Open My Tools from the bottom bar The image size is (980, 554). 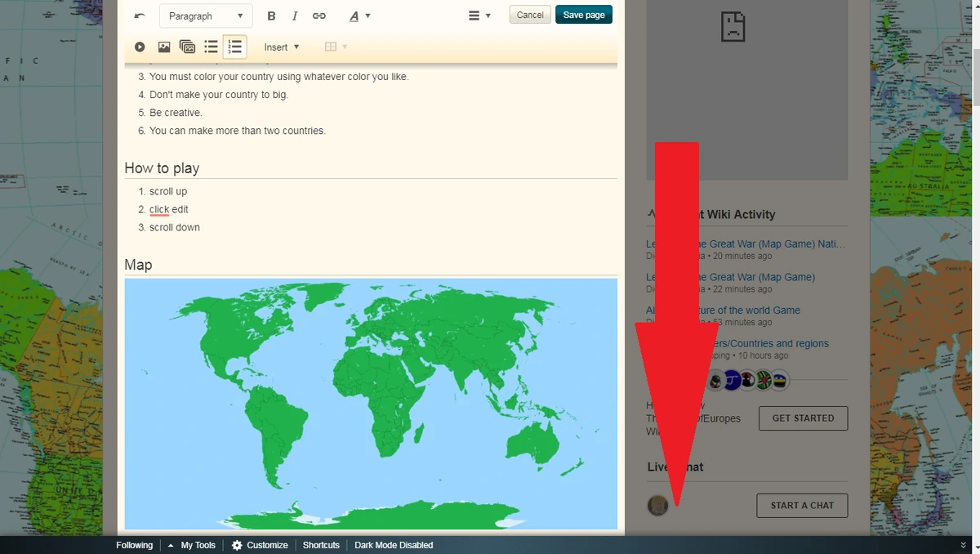[198, 545]
